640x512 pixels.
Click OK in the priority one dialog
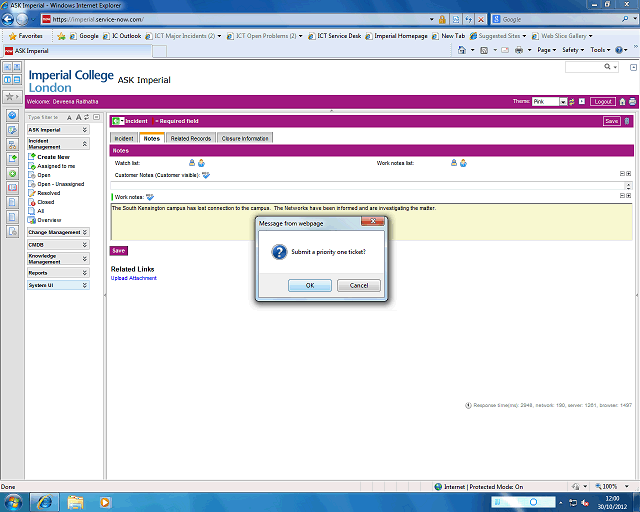click(309, 285)
